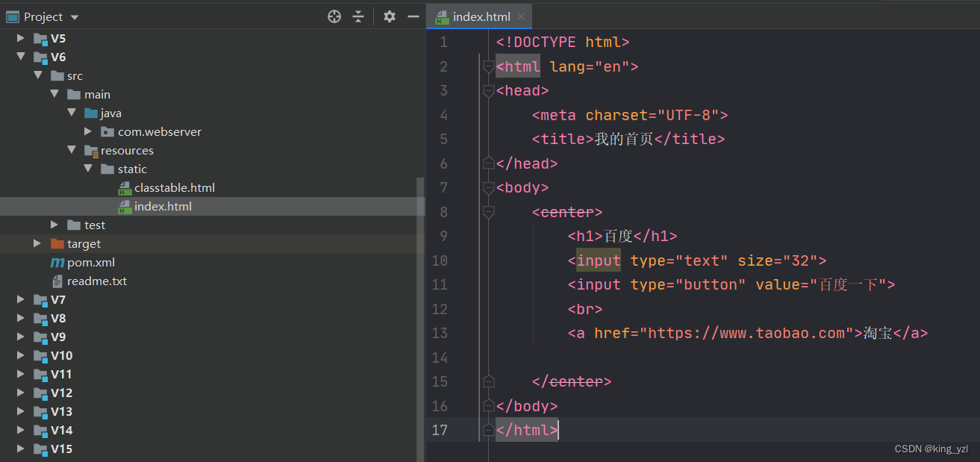The width and height of the screenshot is (980, 462).
Task: Click the target folder icon
Action: click(x=57, y=243)
